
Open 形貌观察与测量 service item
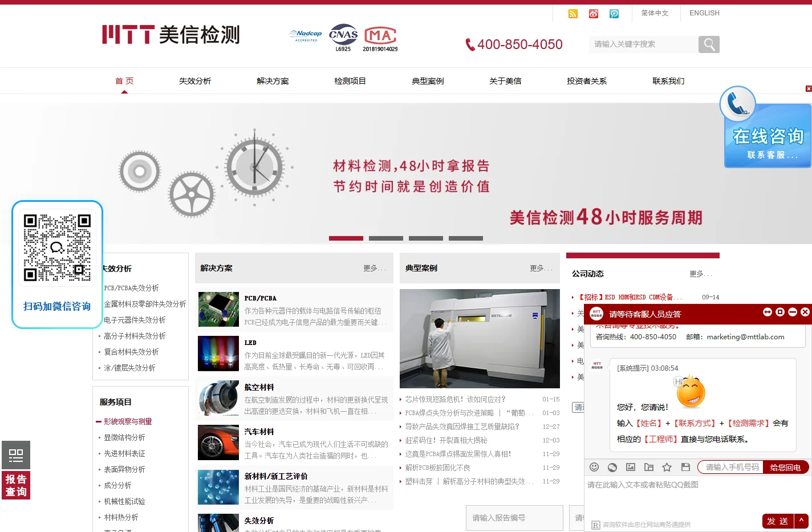point(128,421)
